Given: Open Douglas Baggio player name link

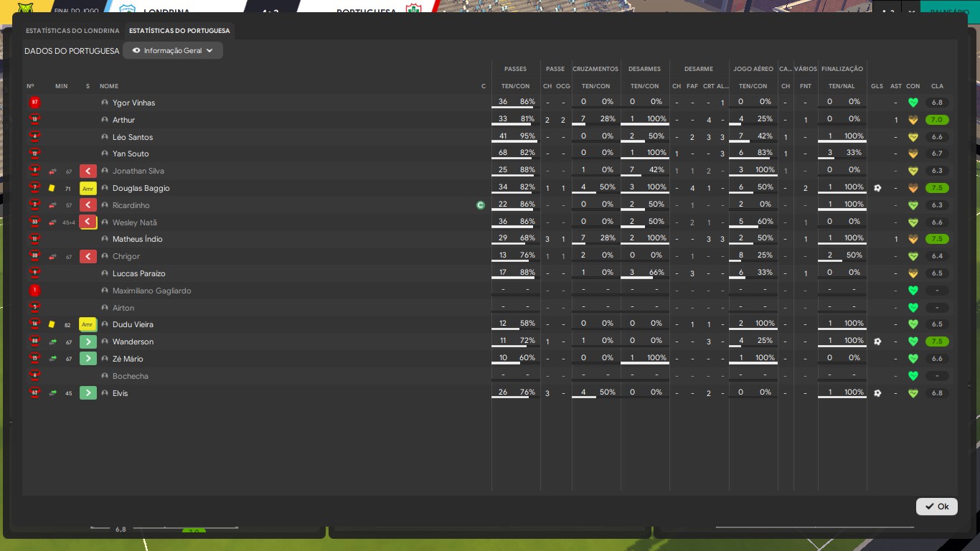Looking at the screenshot, I should [141, 188].
